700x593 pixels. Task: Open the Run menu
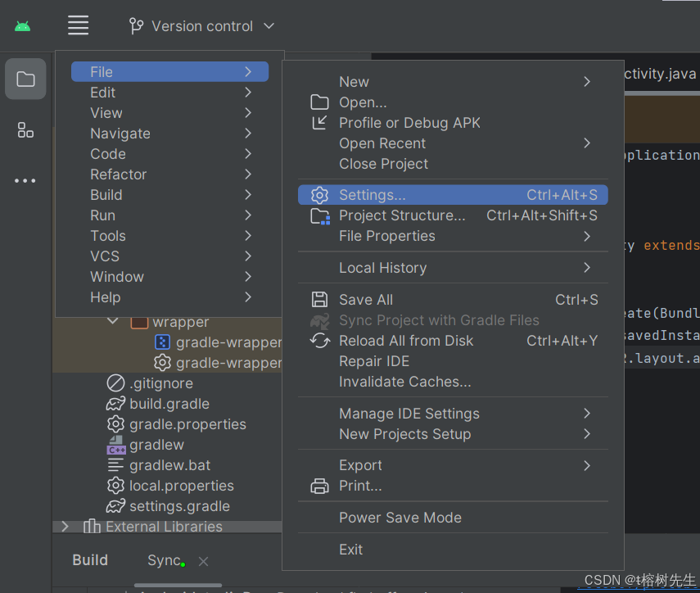point(169,215)
